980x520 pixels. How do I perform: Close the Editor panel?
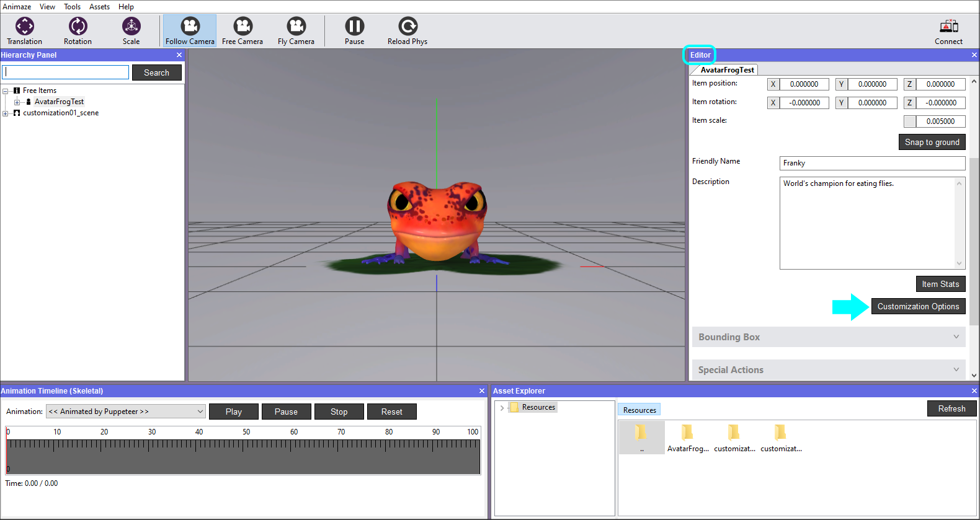coord(974,55)
